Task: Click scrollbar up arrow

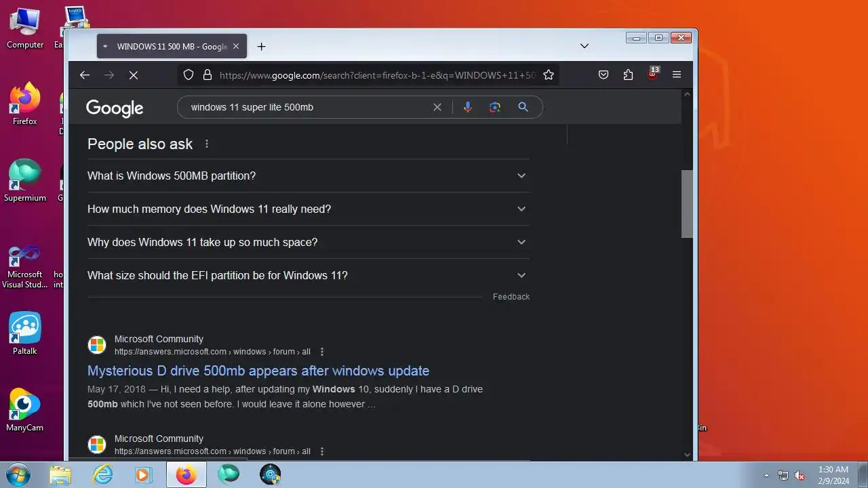Action: [x=687, y=94]
